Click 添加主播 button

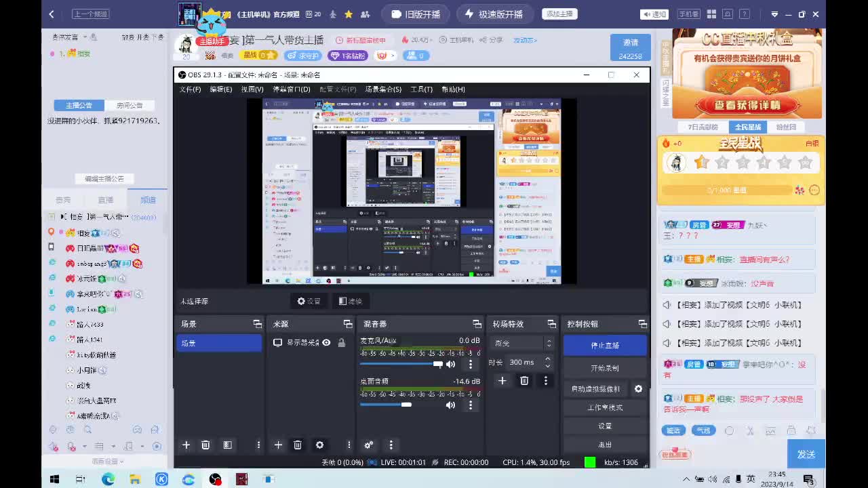pos(559,14)
